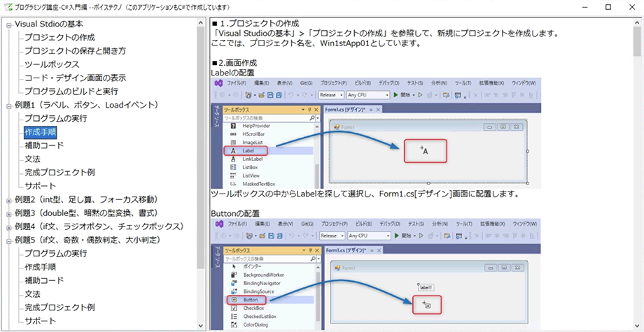The height and width of the screenshot is (332, 644).
Task: Click the label1 control on pictured Form1
Action: [426, 288]
